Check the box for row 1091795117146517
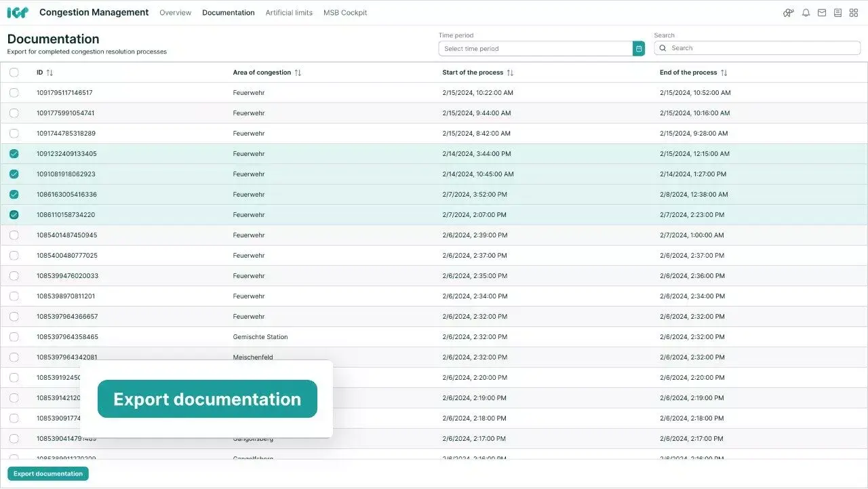Image resolution: width=868 pixels, height=489 pixels. point(14,93)
